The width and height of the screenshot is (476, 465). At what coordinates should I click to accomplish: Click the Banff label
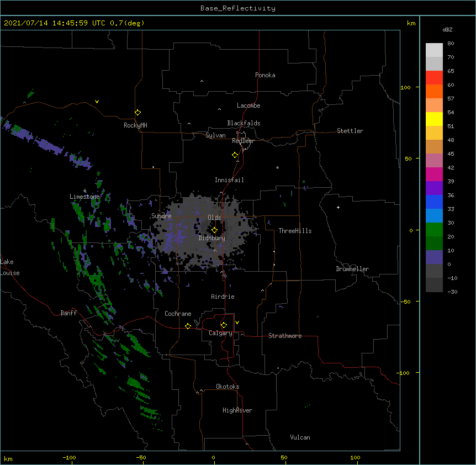pyautogui.click(x=68, y=313)
